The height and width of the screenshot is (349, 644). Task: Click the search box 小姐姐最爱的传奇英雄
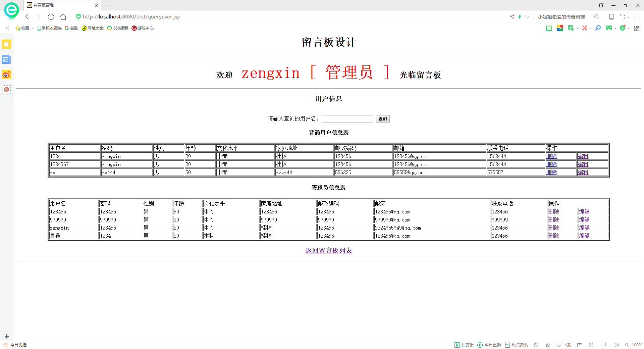coord(561,16)
